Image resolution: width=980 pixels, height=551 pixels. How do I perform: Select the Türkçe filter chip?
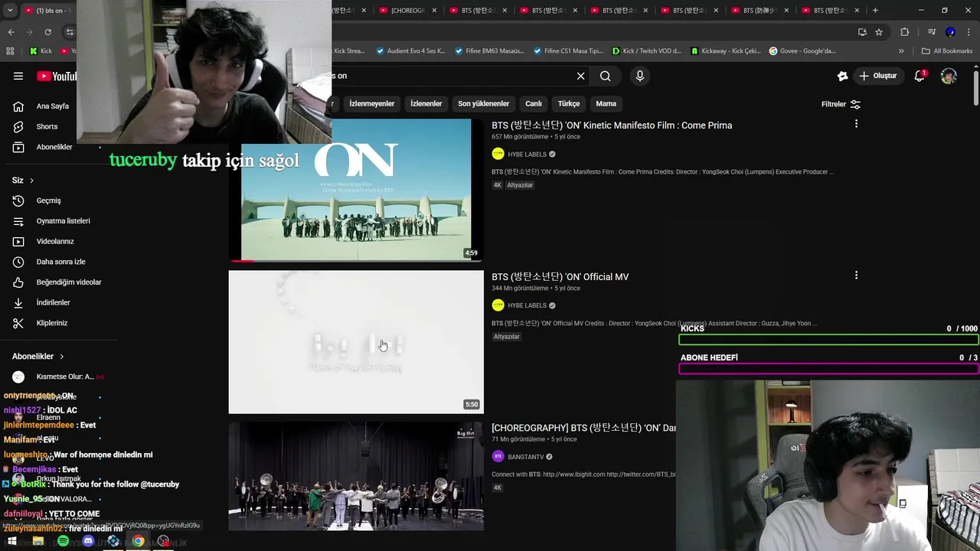(569, 104)
